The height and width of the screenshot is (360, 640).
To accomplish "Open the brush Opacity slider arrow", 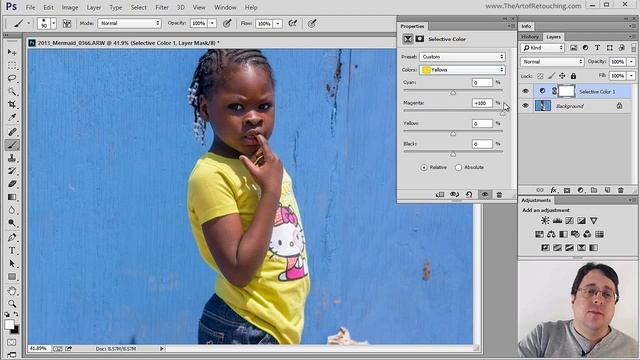I will click(212, 24).
